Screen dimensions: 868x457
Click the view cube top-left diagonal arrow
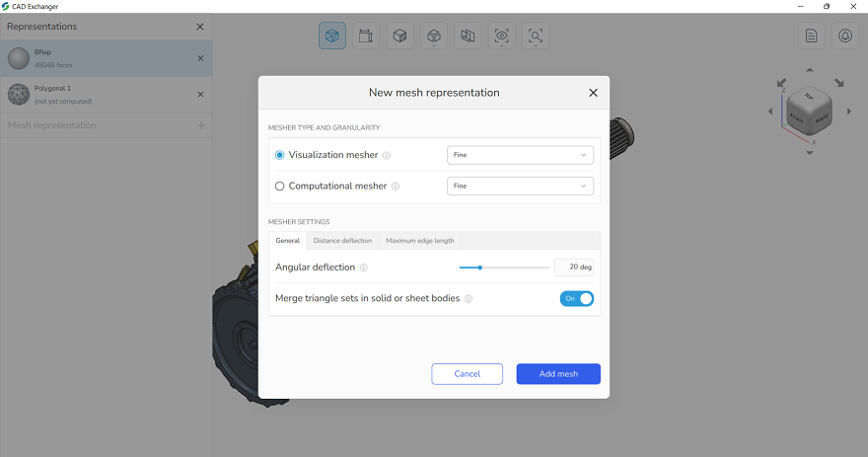[x=781, y=83]
